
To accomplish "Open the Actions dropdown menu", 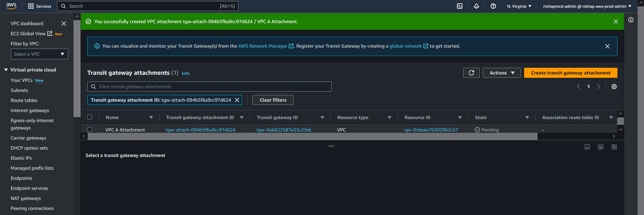I will point(501,73).
